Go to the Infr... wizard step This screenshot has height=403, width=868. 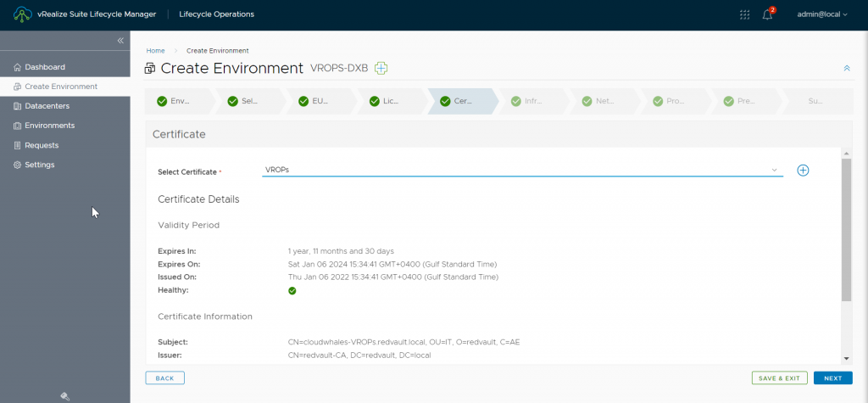tap(532, 102)
